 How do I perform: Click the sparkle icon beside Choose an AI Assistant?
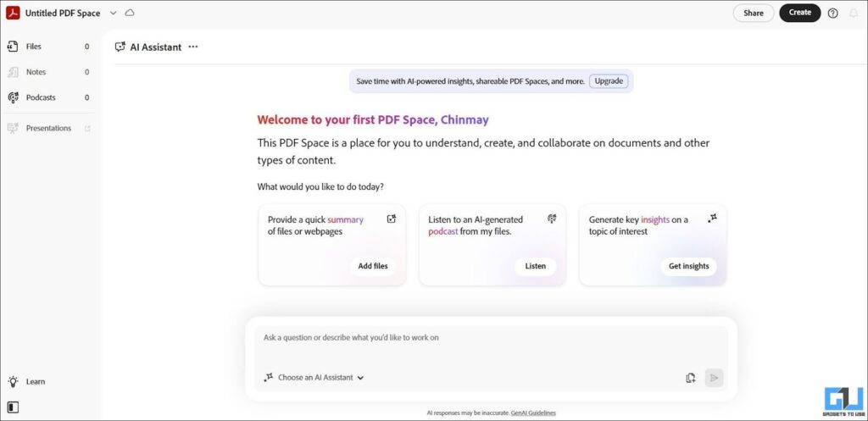click(269, 377)
